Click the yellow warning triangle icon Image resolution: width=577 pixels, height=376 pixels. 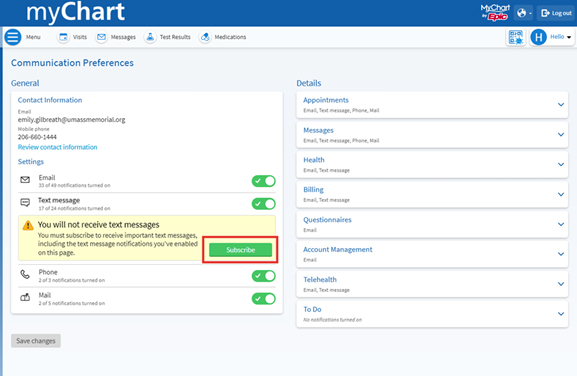click(28, 225)
